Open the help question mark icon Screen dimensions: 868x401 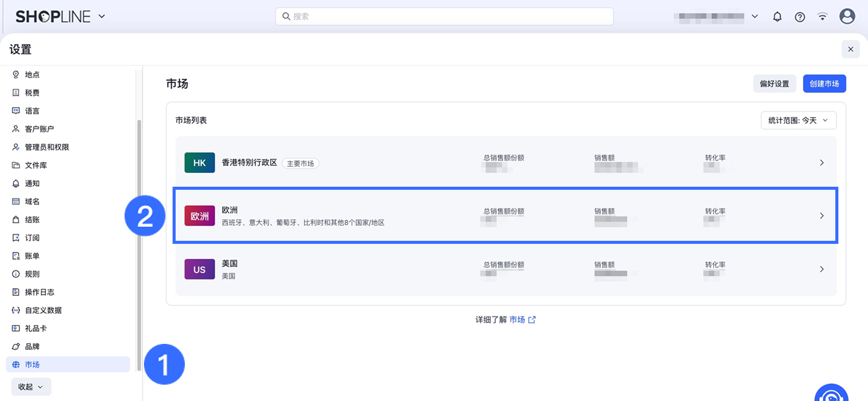click(800, 17)
